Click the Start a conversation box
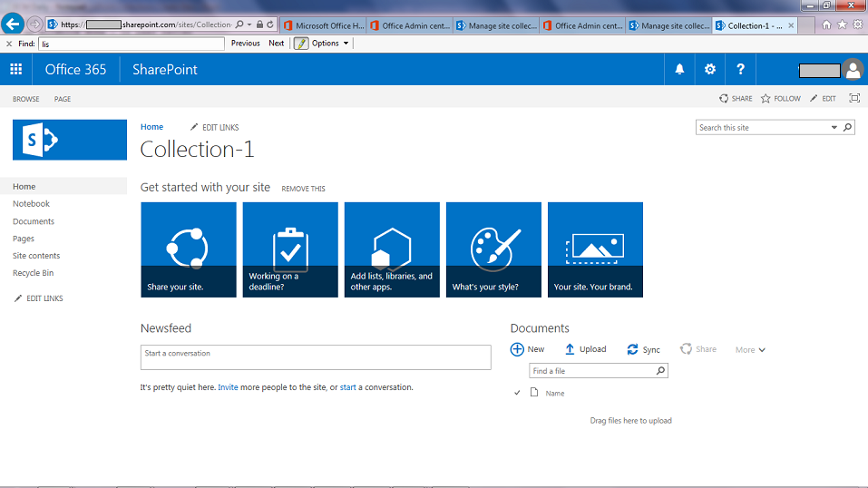 tap(316, 357)
